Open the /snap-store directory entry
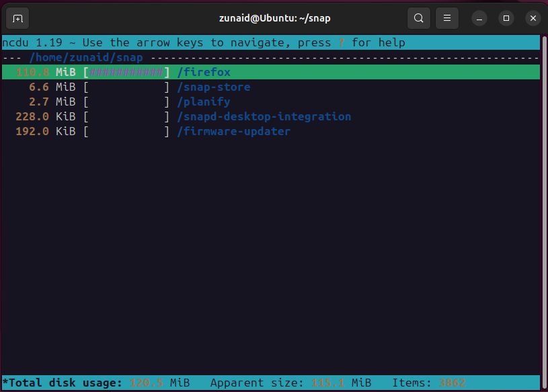The image size is (548, 392). [214, 87]
